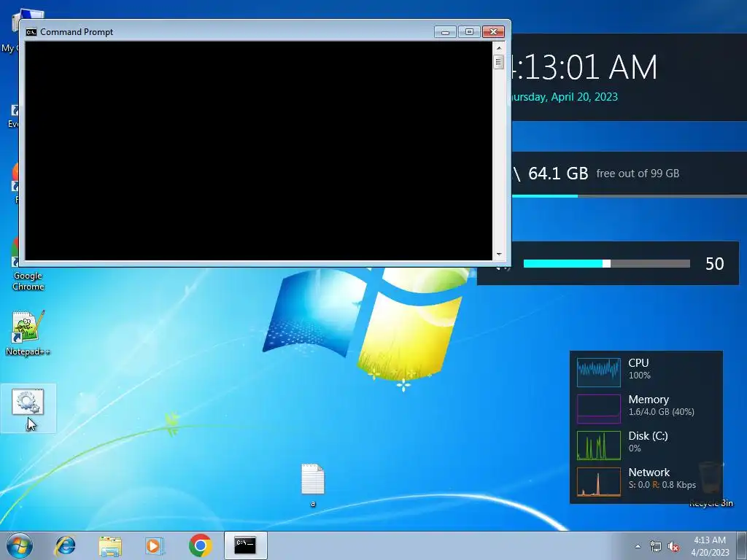Click the Network activity graph
Image resolution: width=747 pixels, height=560 pixels.
click(x=599, y=482)
